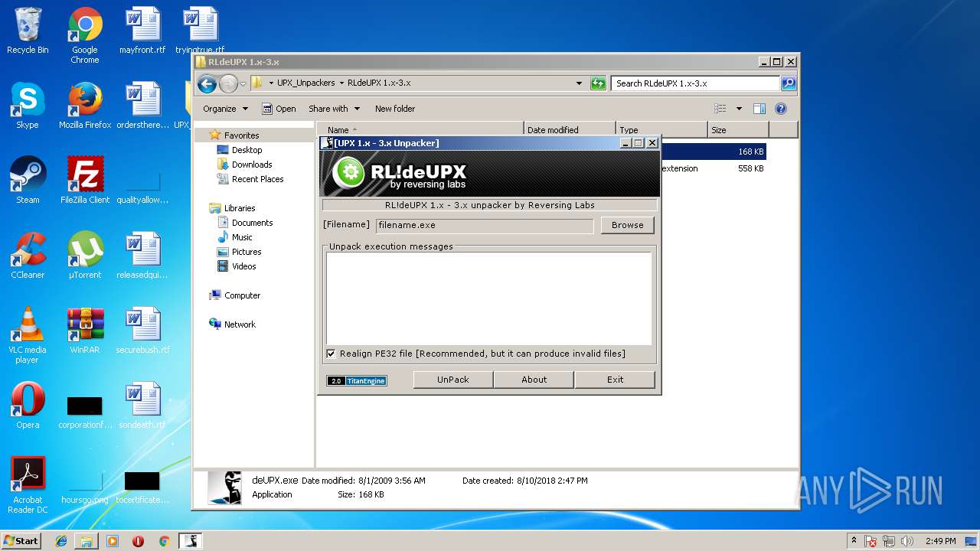
Task: Click the Steam desktop icon
Action: [28, 181]
